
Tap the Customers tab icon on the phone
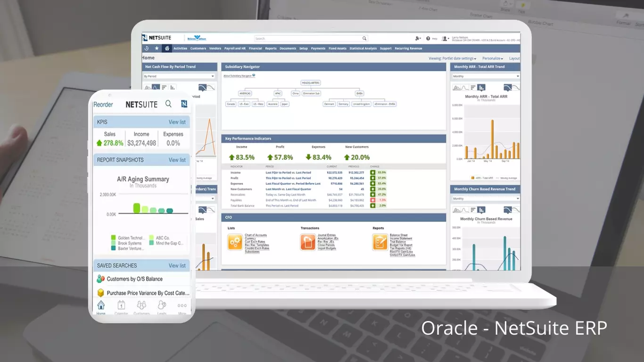(x=141, y=305)
